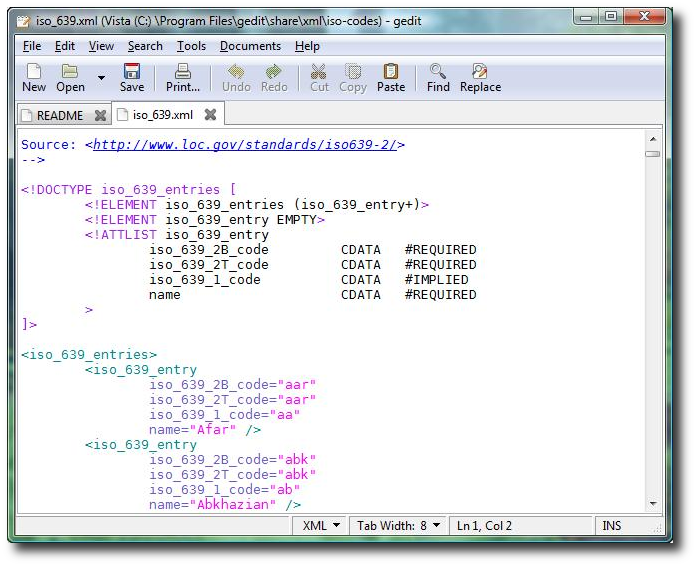Close the iso_639.xml tab
Screen dimensions: 696x566
210,115
